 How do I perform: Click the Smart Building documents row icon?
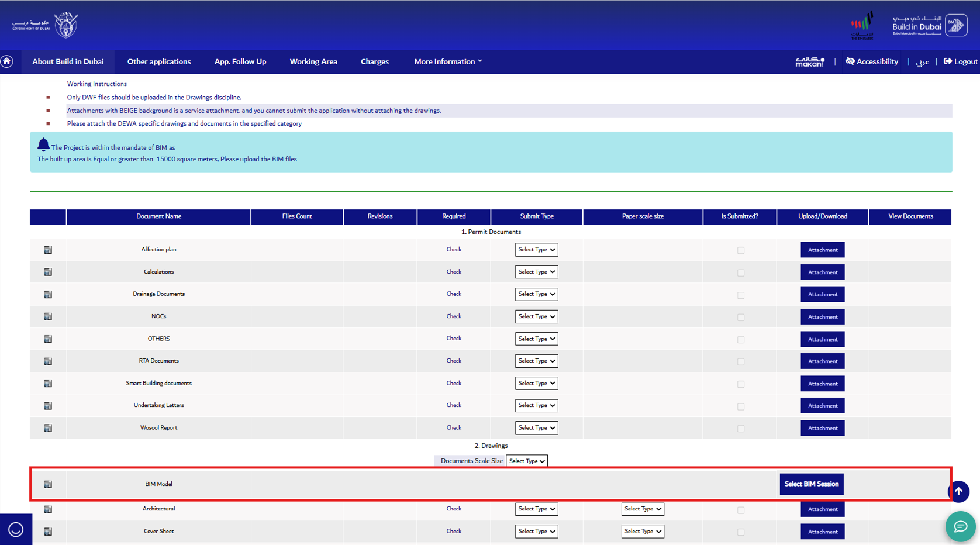48,384
